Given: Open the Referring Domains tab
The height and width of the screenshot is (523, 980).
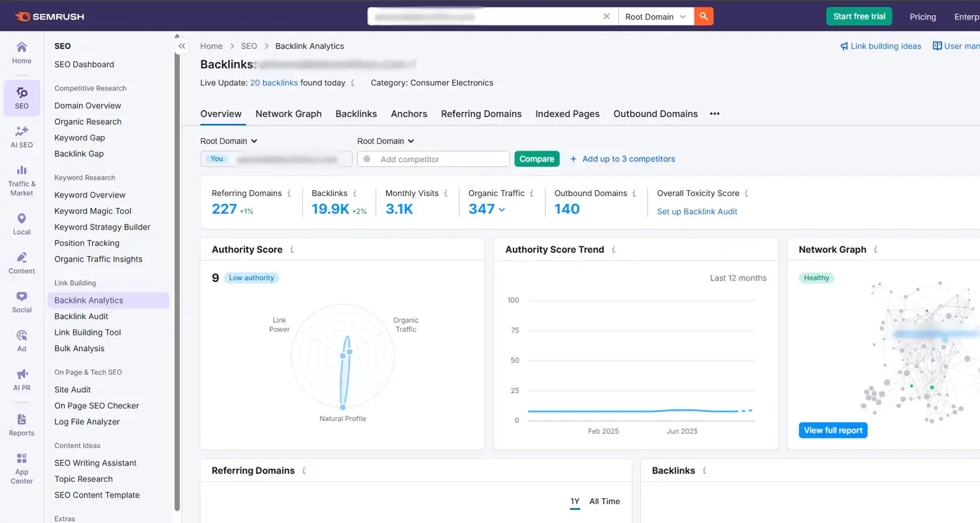Looking at the screenshot, I should click(x=482, y=114).
